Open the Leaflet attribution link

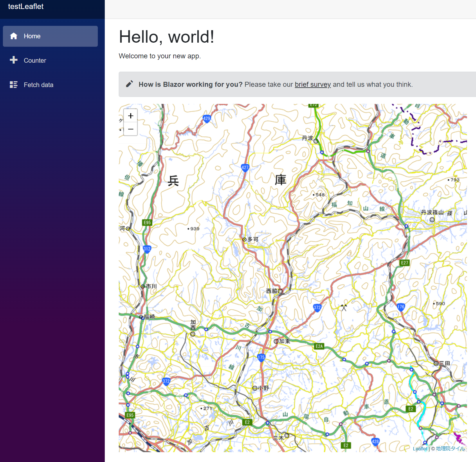(420, 448)
